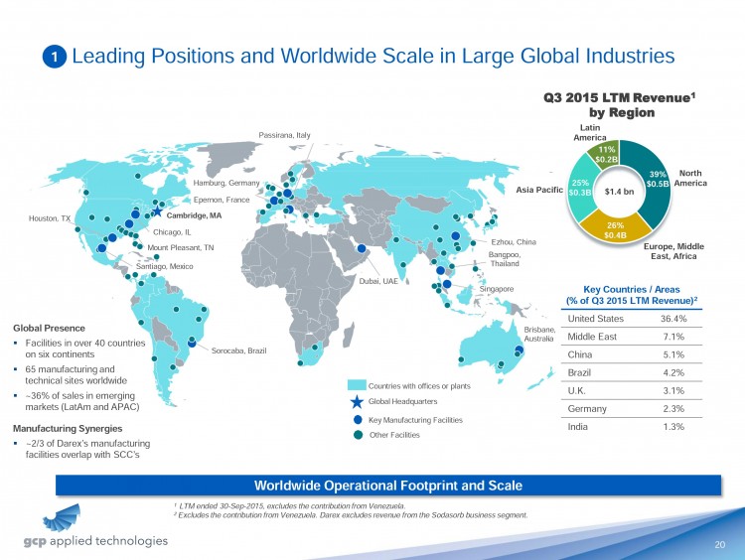
Task: Click the Countries with offices or plants swatch
Action: click(x=358, y=384)
